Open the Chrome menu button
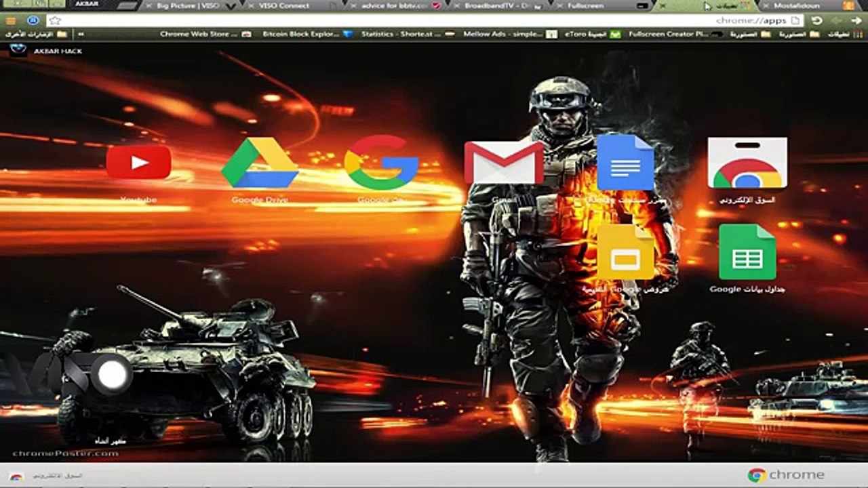Image resolution: width=868 pixels, height=488 pixels. [10, 20]
